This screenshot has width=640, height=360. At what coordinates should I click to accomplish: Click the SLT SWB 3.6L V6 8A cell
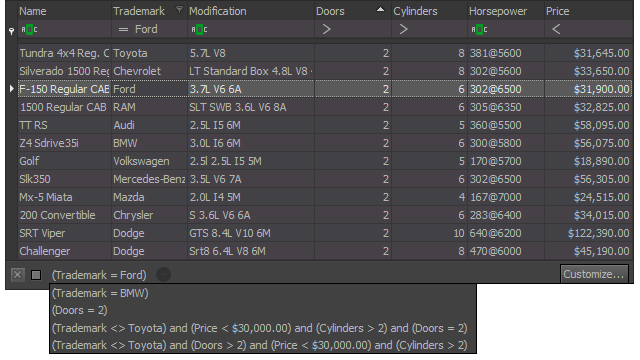251,107
